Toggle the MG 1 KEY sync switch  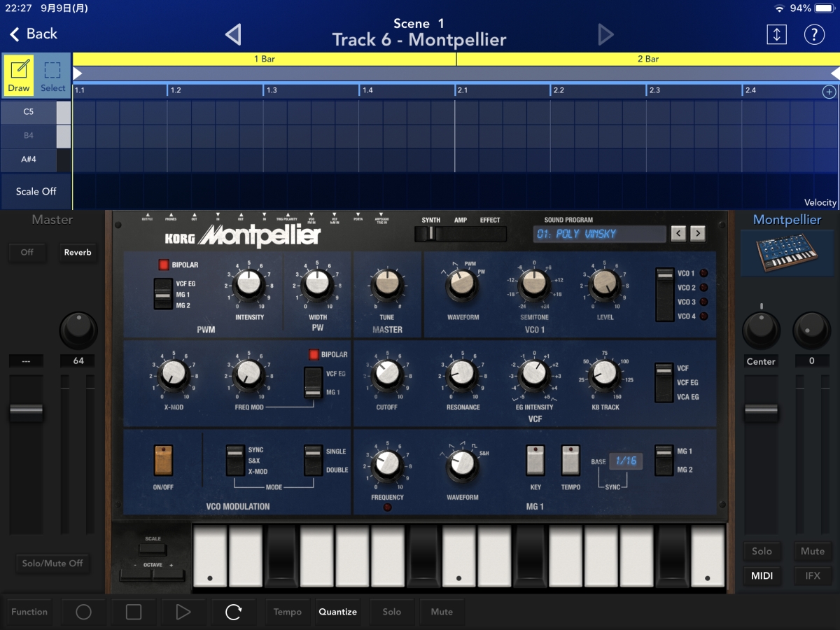coord(535,460)
